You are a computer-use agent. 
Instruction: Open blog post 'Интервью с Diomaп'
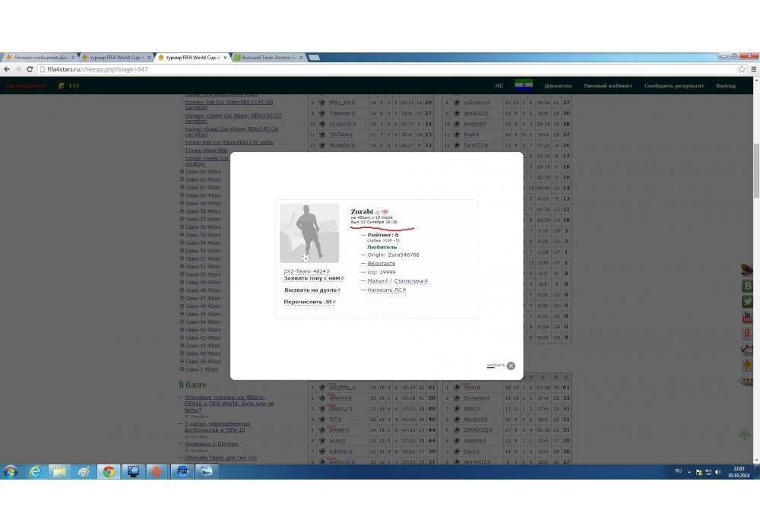(211, 443)
